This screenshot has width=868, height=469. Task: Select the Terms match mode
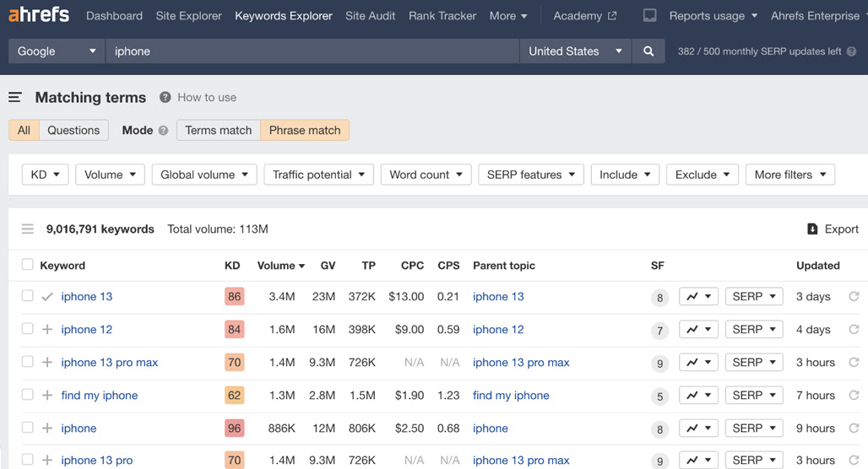tap(219, 130)
